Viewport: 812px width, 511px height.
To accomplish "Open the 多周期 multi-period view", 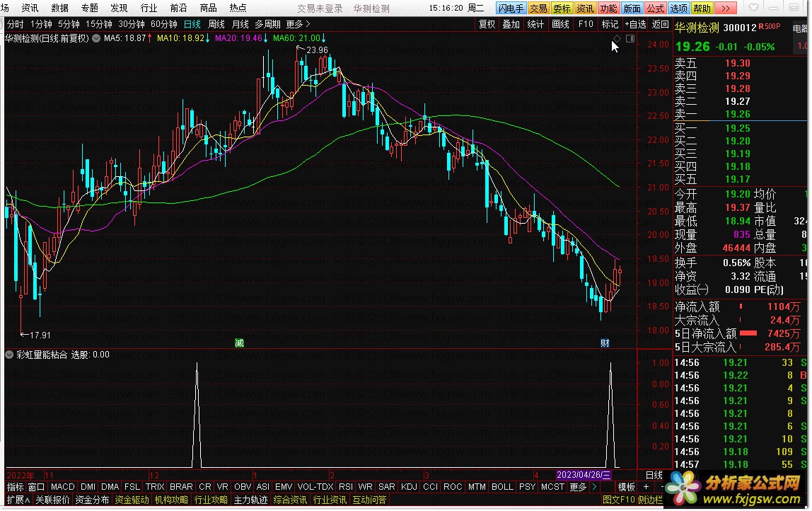I will pyautogui.click(x=267, y=24).
